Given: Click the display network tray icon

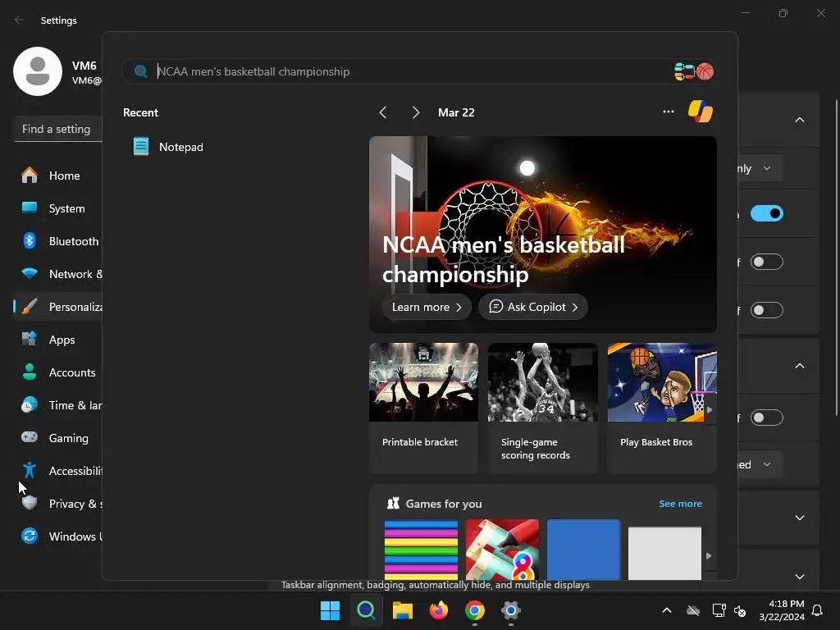Looking at the screenshot, I should (719, 610).
